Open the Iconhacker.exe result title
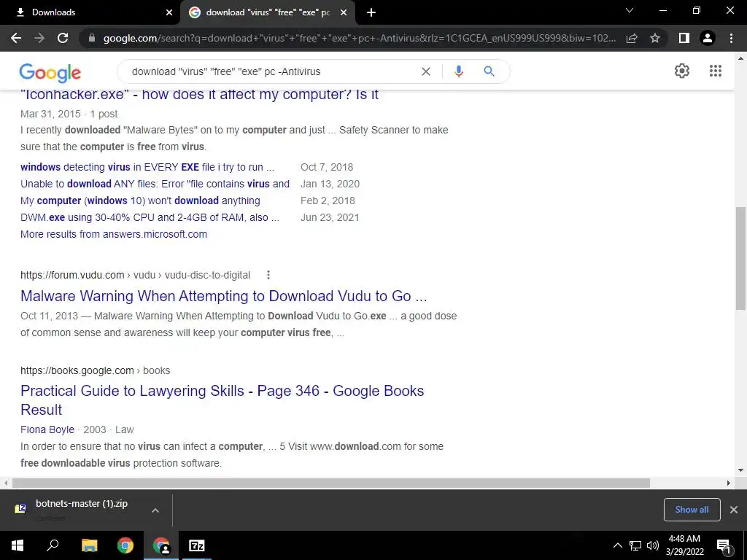Image resolution: width=747 pixels, height=560 pixels. [x=199, y=94]
